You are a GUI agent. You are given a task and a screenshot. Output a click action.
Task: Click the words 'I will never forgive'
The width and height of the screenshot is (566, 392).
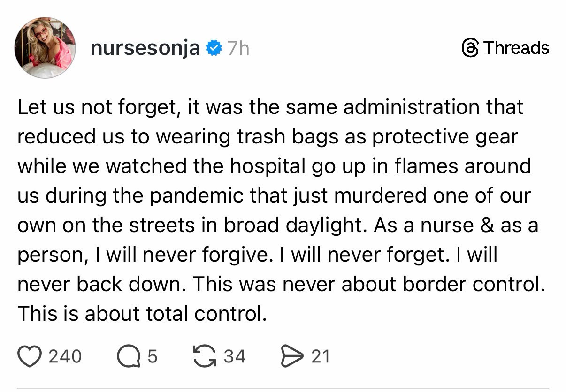pyautogui.click(x=183, y=255)
